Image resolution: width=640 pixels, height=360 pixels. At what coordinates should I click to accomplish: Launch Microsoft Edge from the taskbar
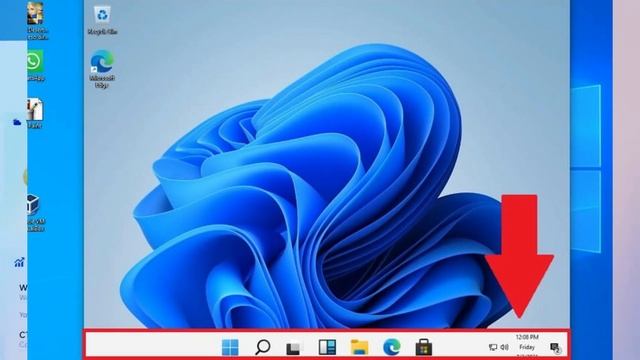392,347
